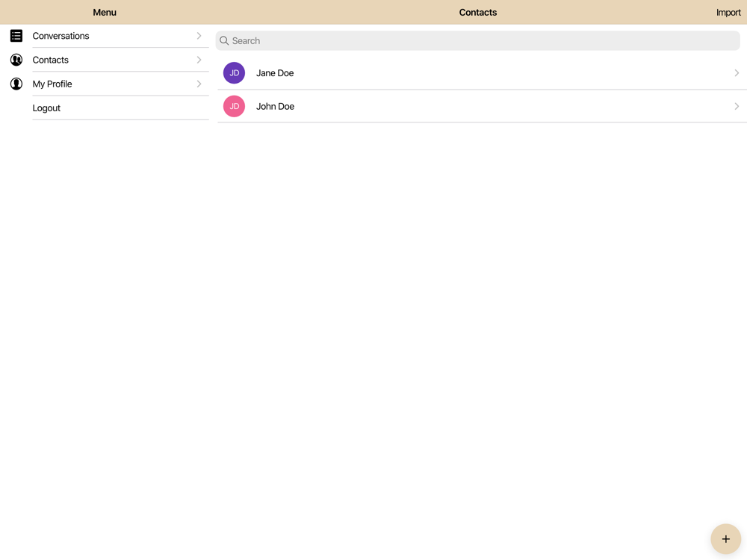Image resolution: width=747 pixels, height=560 pixels.
Task: Expand the Contacts menu chevron arrow
Action: [199, 60]
